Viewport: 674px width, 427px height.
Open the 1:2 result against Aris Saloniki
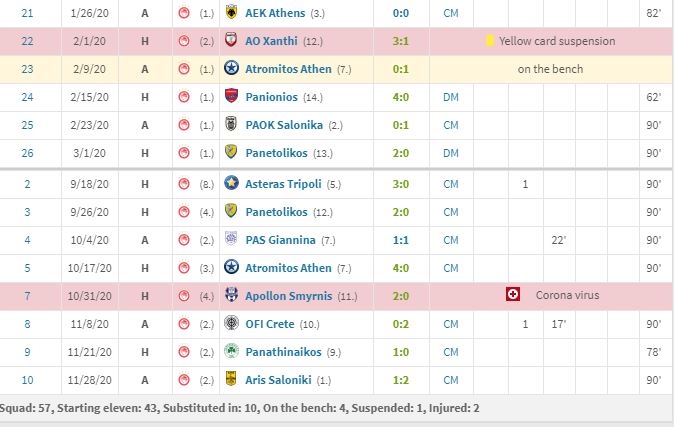click(x=401, y=380)
